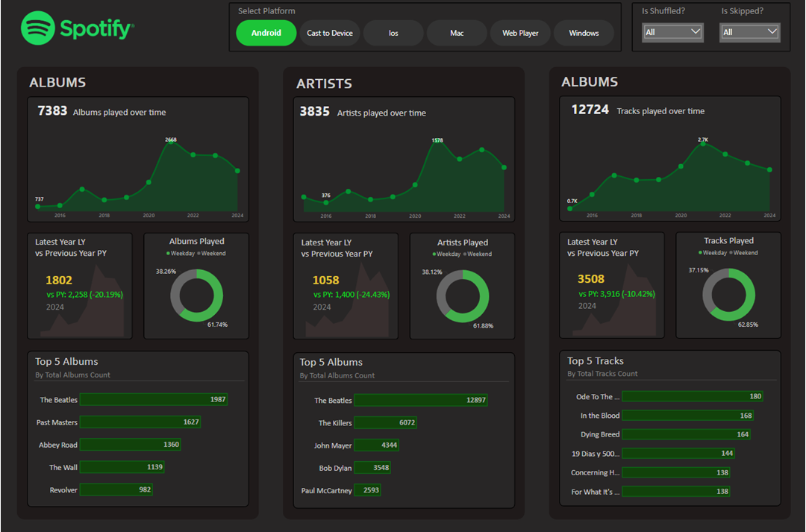Expand the Cast to Device platform option
This screenshot has height=532, width=806.
(329, 33)
